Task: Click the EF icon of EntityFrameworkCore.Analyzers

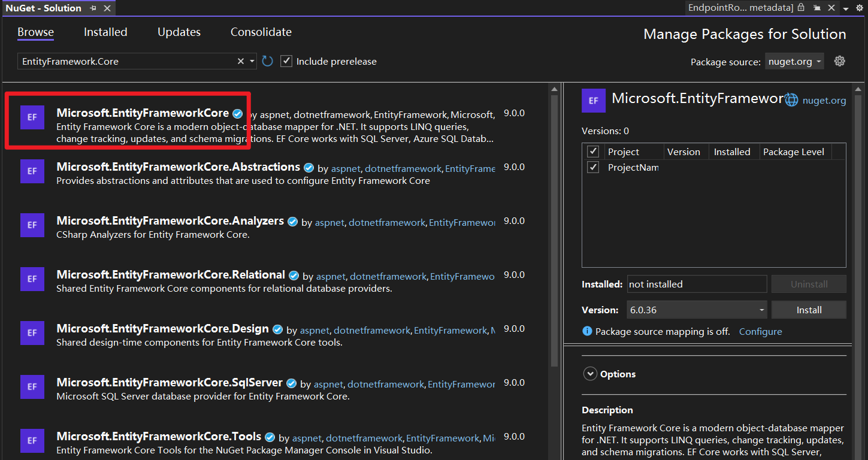Action: (32, 225)
